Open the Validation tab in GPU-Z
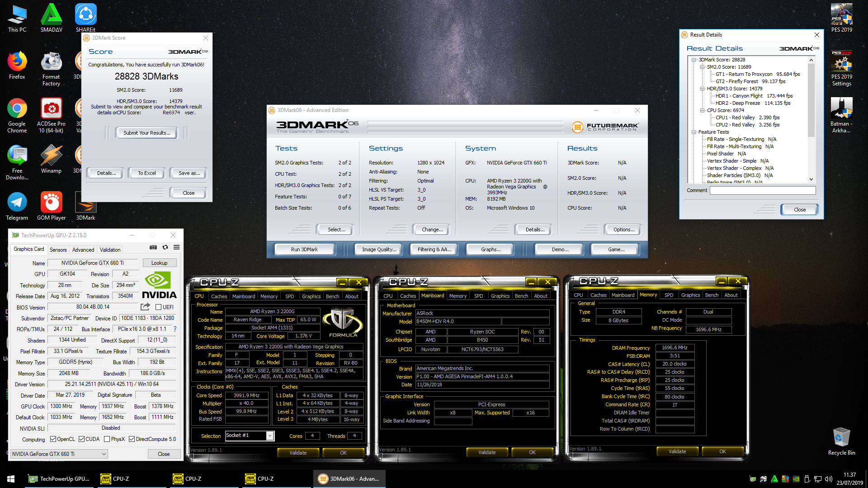The height and width of the screenshot is (488, 868). [x=110, y=249]
